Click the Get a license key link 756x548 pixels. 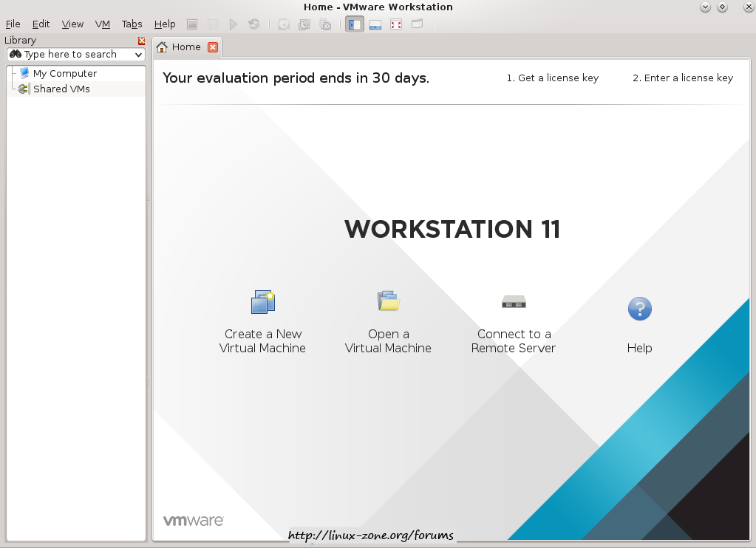pyautogui.click(x=552, y=78)
